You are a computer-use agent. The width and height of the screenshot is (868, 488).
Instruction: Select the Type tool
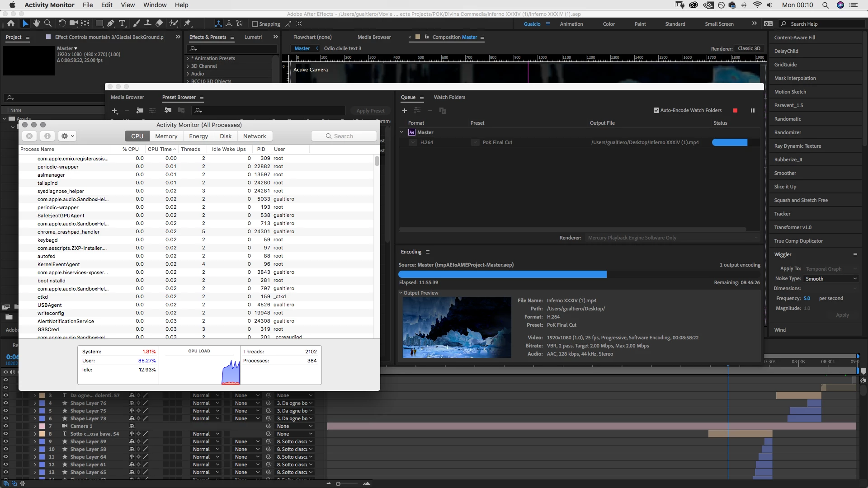click(x=122, y=23)
